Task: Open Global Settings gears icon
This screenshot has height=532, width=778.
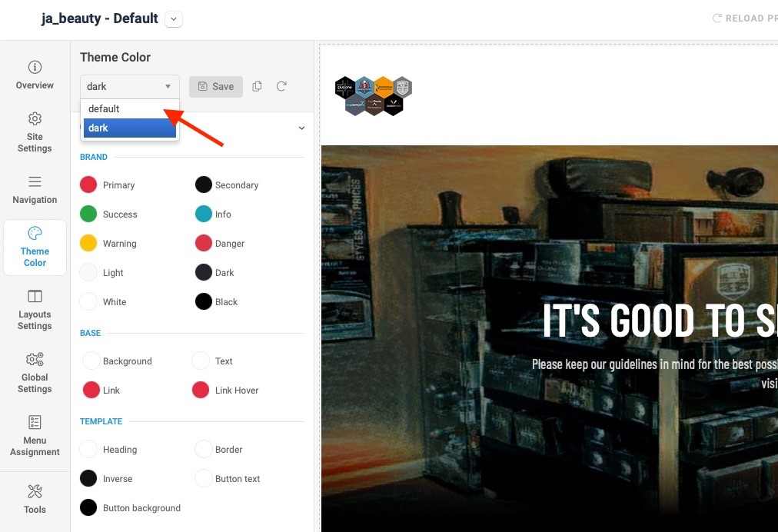Action: coord(35,359)
